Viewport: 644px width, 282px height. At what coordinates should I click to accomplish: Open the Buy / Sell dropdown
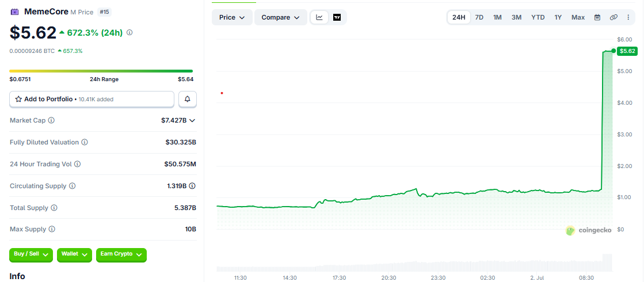coord(31,254)
